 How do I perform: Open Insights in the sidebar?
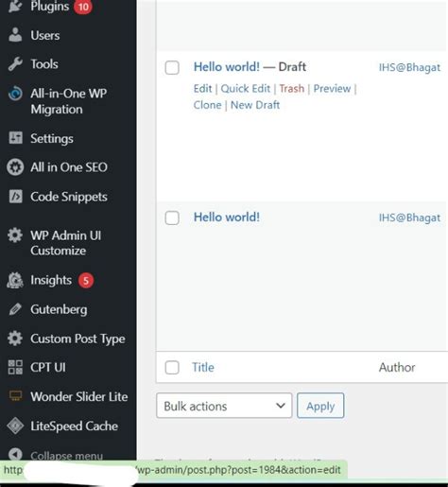tap(51, 280)
